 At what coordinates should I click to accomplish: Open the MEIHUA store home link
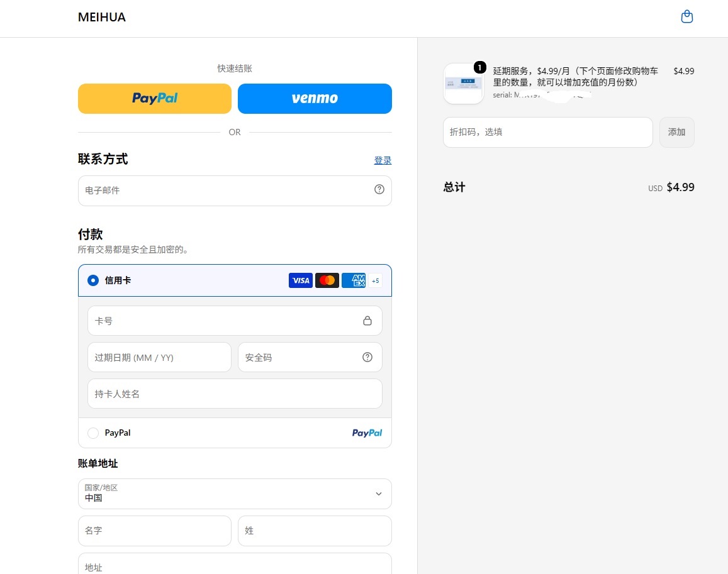click(102, 17)
